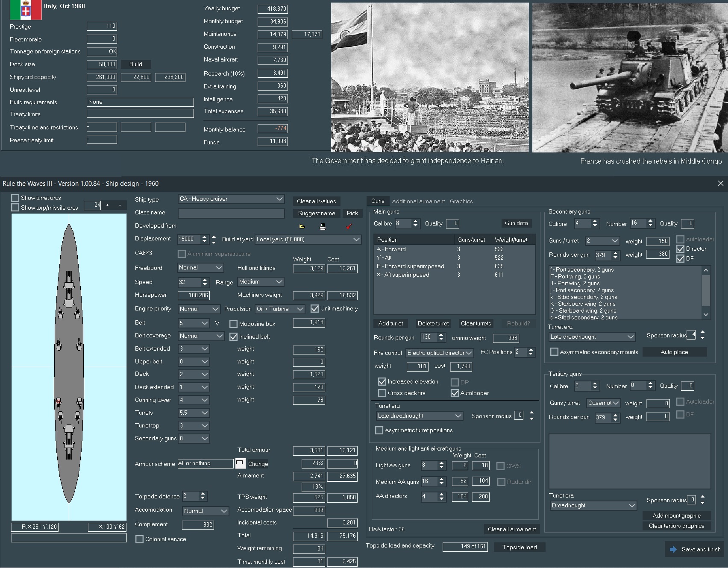
Task: Increase main Rounds per gun up arrow
Action: (441, 335)
